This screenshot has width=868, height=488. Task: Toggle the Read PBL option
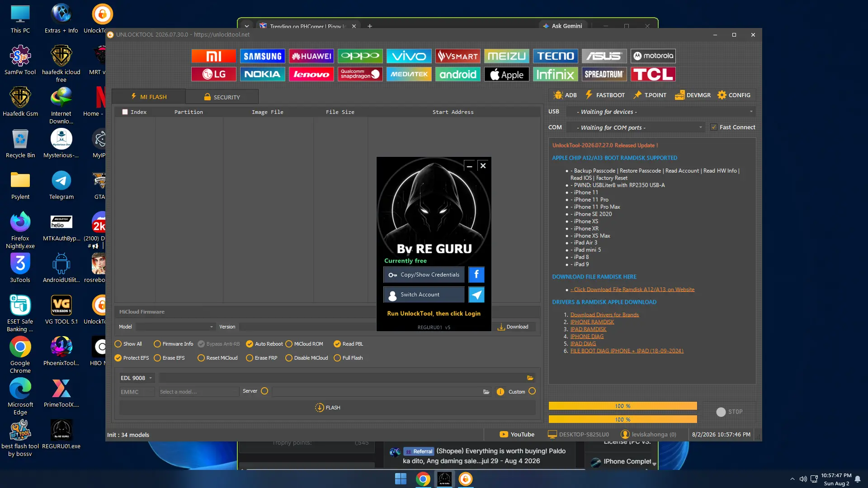pyautogui.click(x=348, y=344)
